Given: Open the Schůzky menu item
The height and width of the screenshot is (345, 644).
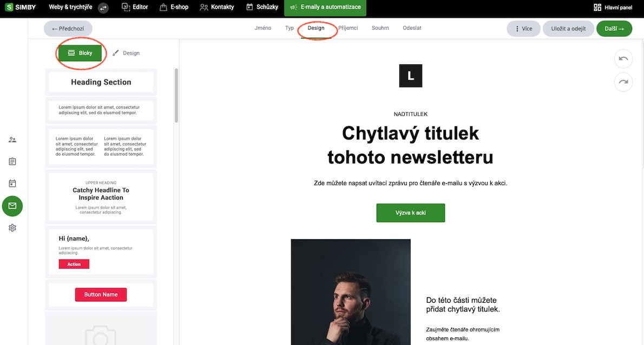Looking at the screenshot, I should [x=262, y=7].
